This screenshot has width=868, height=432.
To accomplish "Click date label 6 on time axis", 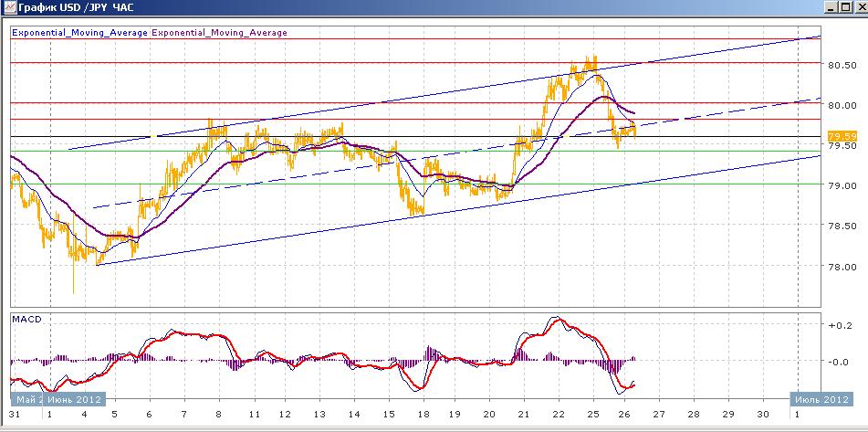I will [x=150, y=415].
